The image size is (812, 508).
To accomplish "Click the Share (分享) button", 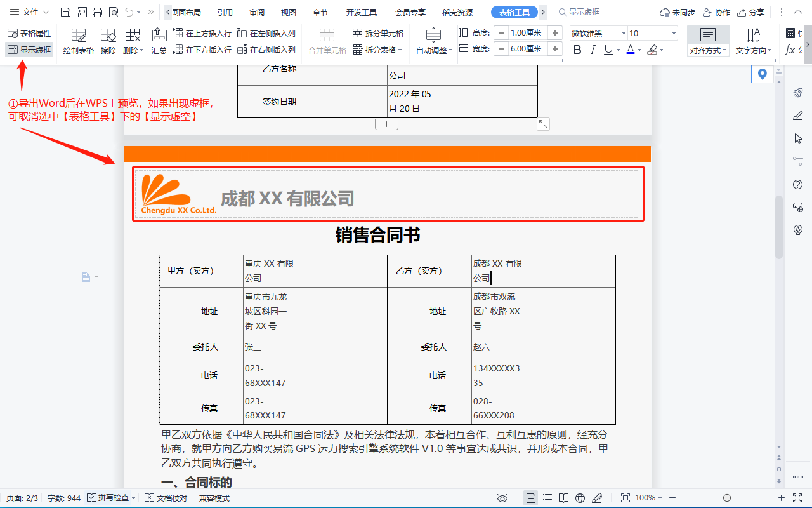I will (752, 12).
